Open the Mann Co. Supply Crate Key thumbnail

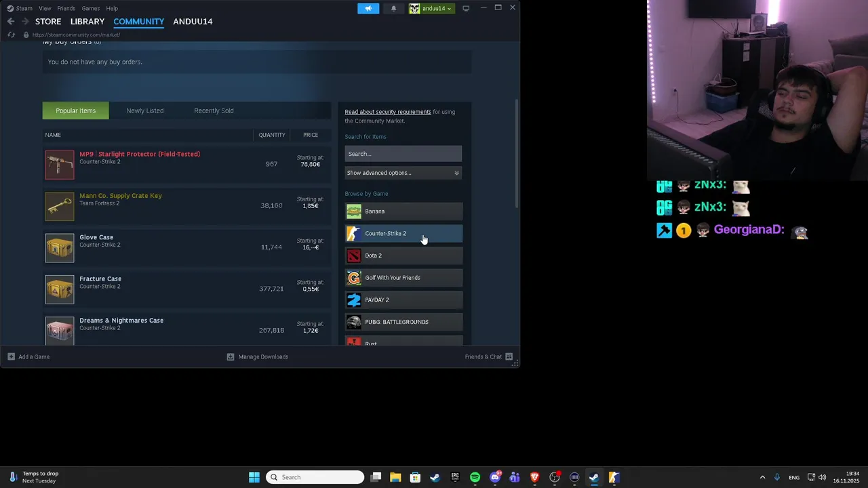pos(60,206)
